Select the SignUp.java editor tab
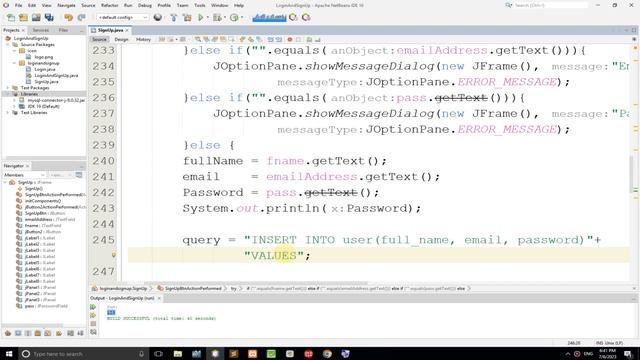The image size is (640, 360). click(x=110, y=30)
